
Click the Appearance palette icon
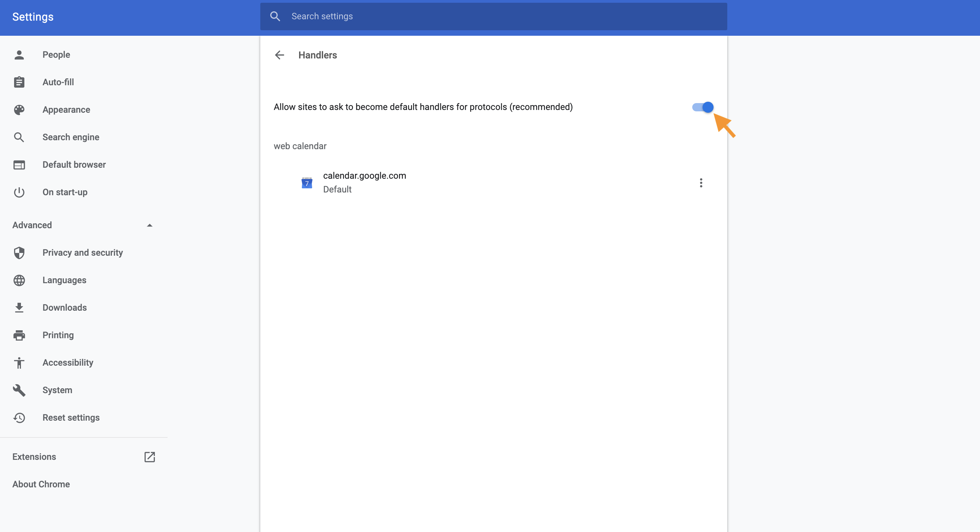click(19, 110)
